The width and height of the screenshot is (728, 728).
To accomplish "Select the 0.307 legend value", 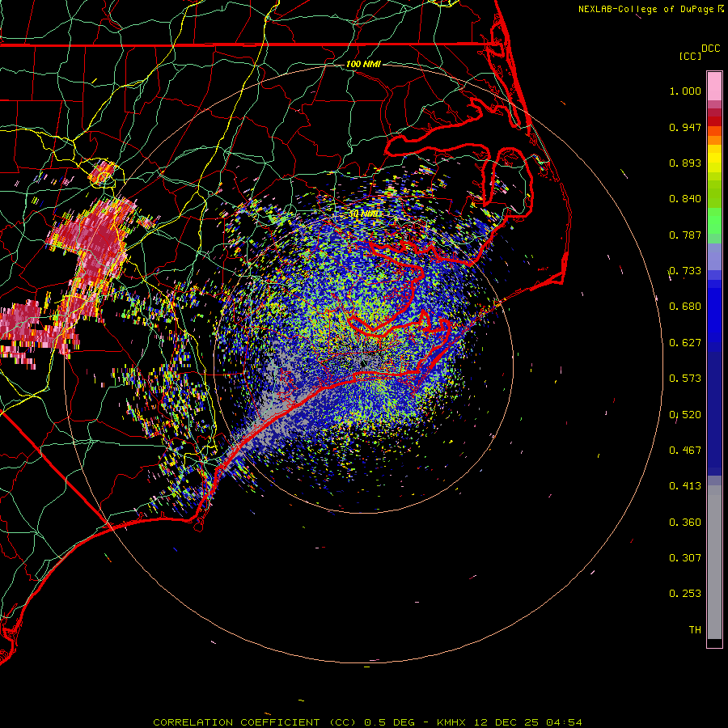I will [685, 558].
